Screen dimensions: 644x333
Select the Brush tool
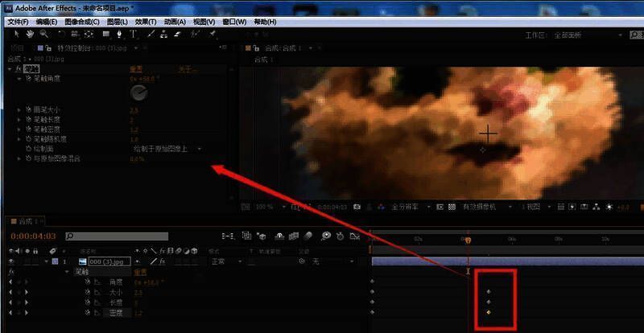tap(151, 34)
